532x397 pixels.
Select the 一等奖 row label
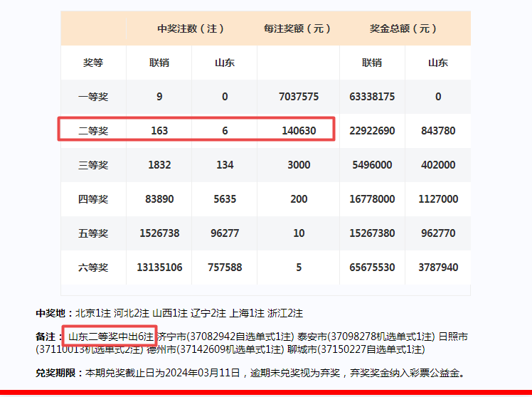click(93, 97)
